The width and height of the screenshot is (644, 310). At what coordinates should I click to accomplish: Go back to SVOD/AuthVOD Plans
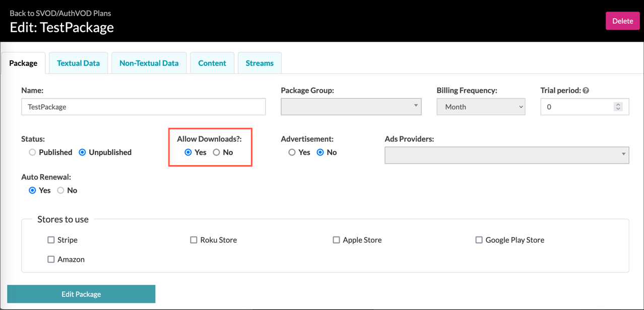coord(60,13)
